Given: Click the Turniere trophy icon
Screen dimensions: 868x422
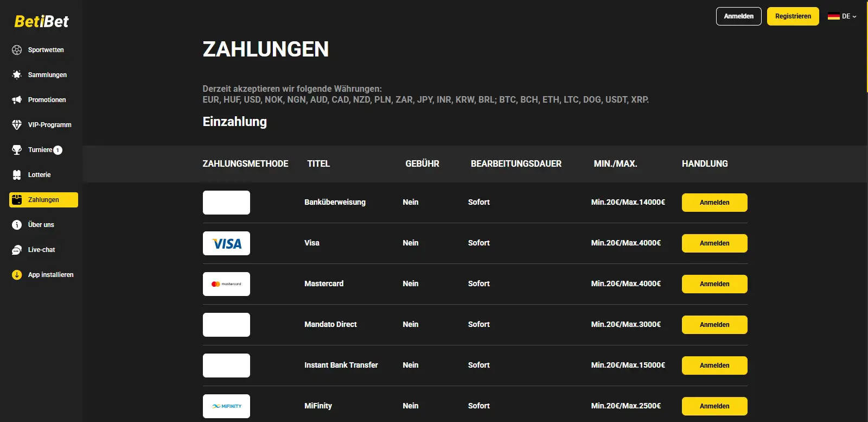Looking at the screenshot, I should 17,150.
